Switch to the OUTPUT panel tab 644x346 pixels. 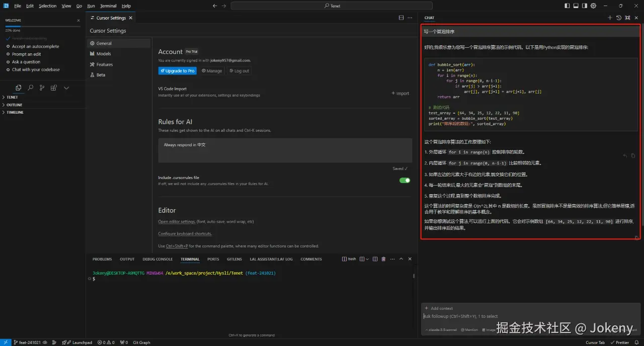tap(127, 259)
